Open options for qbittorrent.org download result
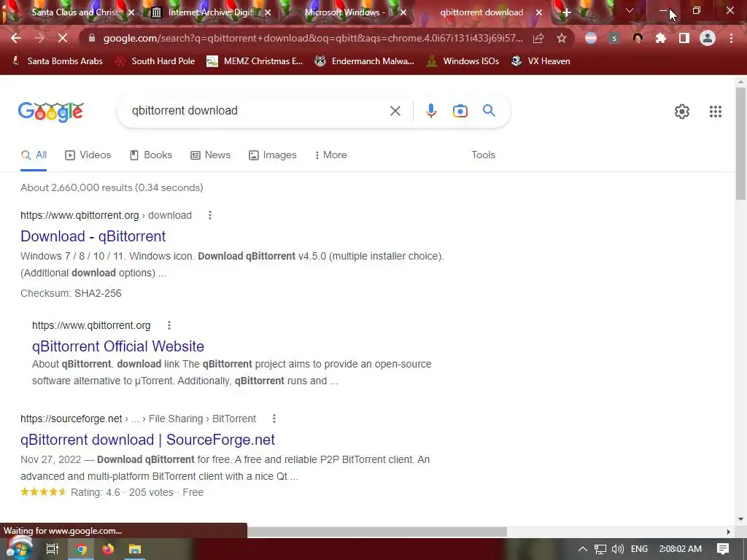 209,215
